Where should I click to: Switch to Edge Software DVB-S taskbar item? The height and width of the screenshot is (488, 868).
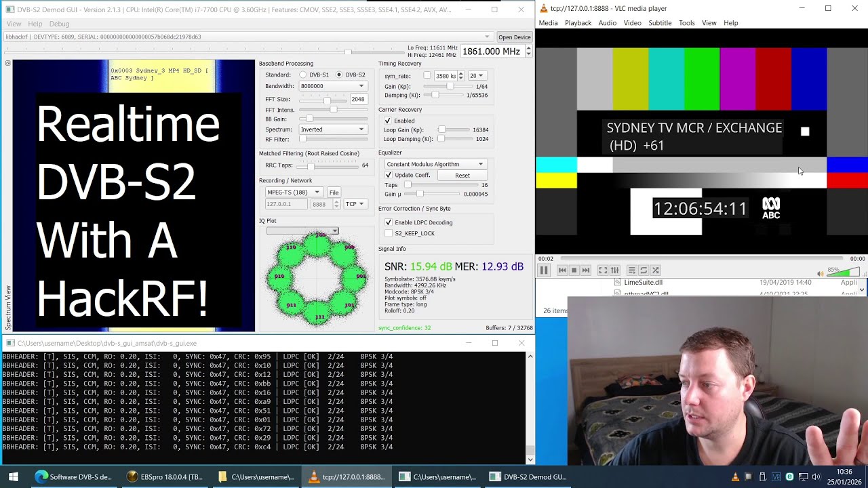[x=75, y=476]
